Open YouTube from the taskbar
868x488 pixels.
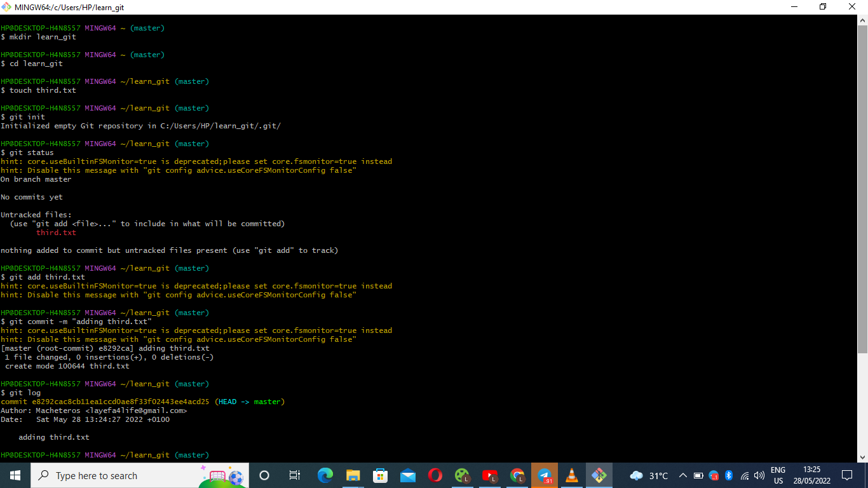(489, 475)
